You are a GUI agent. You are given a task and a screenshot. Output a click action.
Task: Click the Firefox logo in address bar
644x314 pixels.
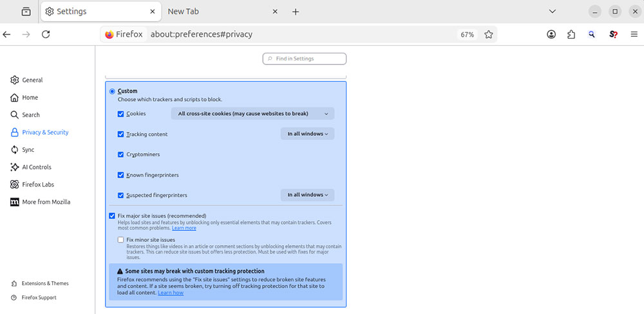click(x=109, y=35)
